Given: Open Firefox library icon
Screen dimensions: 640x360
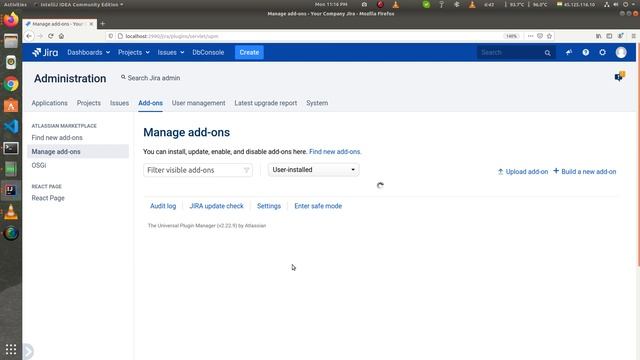Looking at the screenshot, I should (598, 36).
